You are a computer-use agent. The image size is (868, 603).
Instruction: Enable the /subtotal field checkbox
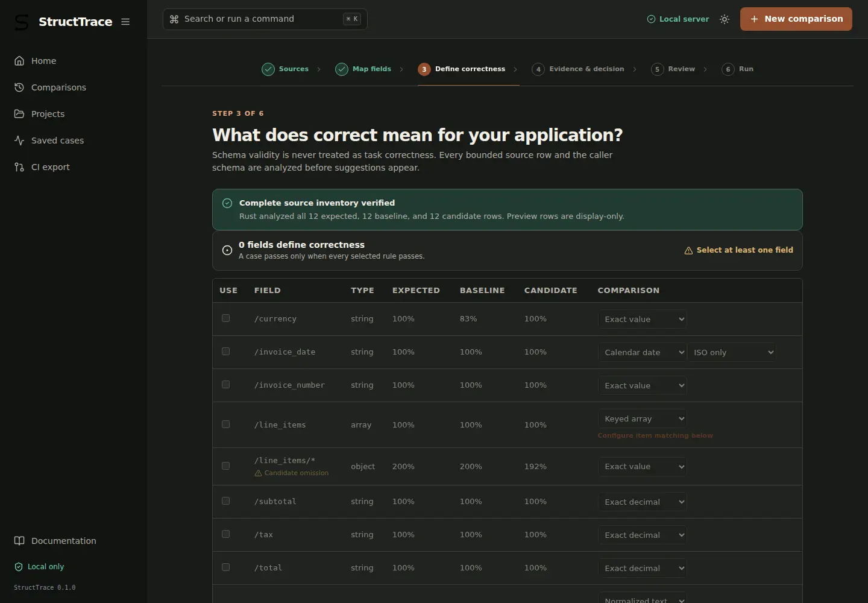pos(226,501)
